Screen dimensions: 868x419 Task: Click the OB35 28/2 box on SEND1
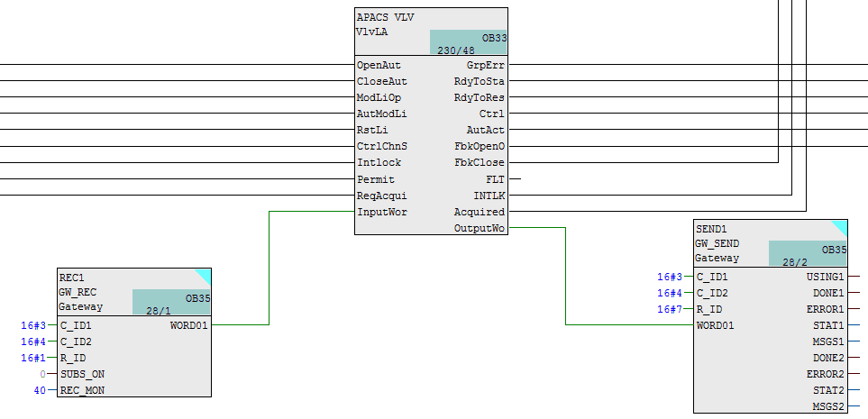click(808, 253)
